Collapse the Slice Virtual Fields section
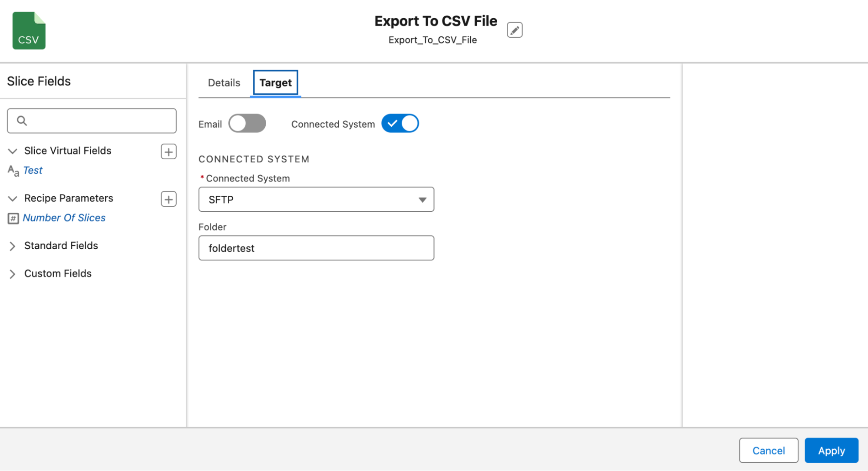 [x=13, y=151]
